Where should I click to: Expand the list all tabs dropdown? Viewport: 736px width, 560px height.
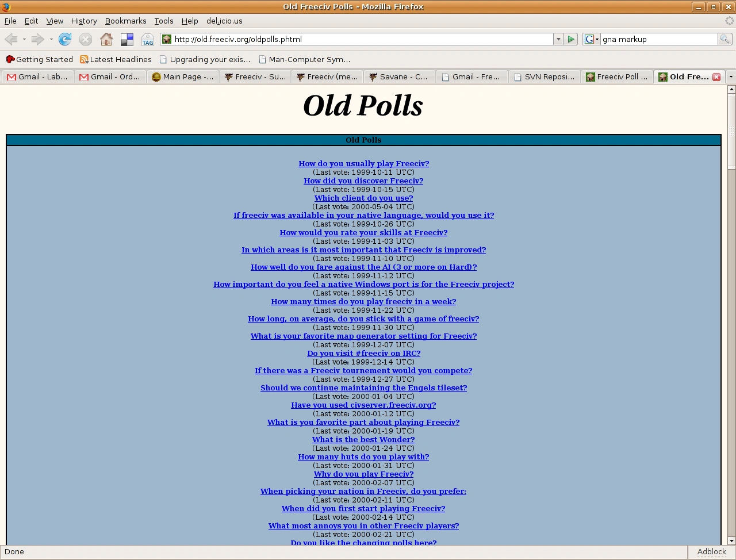tap(731, 76)
